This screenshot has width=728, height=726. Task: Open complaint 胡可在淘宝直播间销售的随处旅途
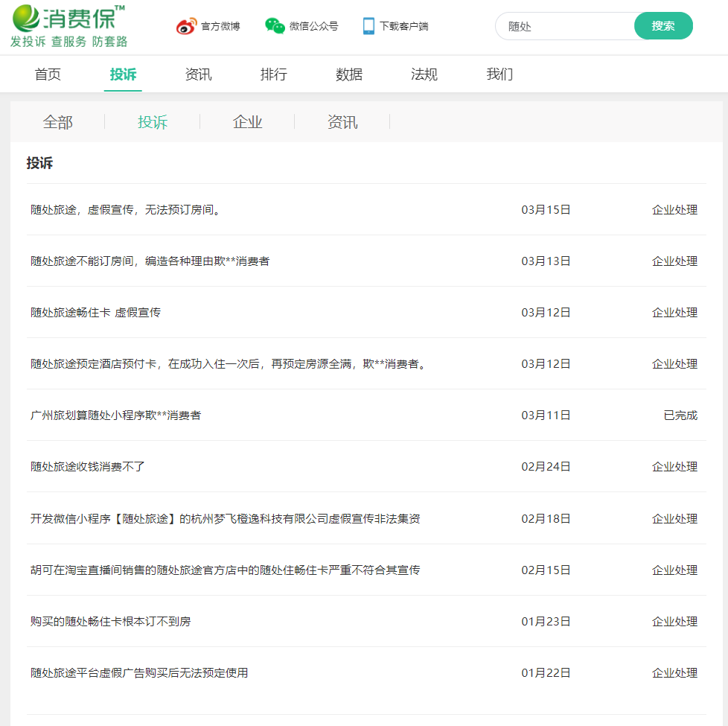tap(226, 570)
